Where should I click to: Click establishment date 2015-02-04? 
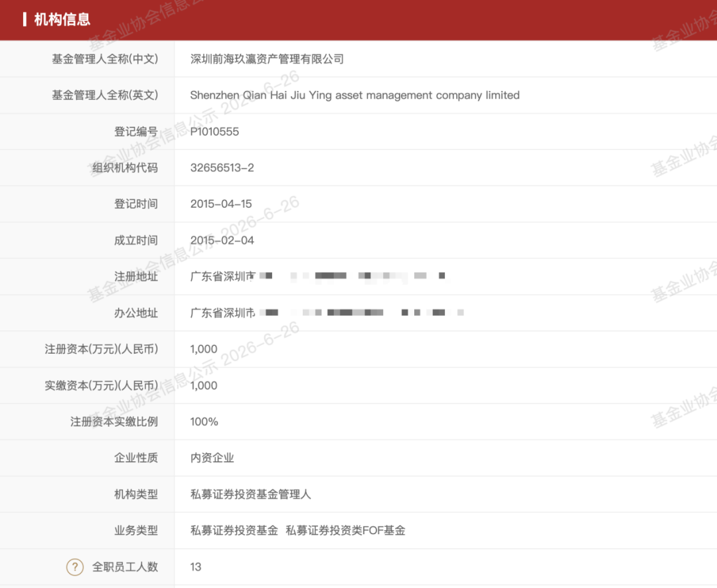[222, 240]
